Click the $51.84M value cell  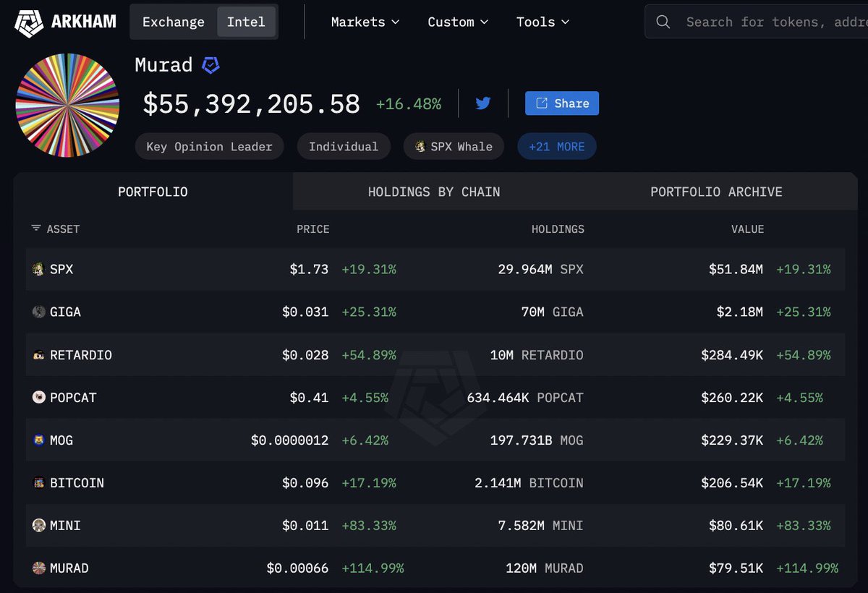click(x=736, y=269)
